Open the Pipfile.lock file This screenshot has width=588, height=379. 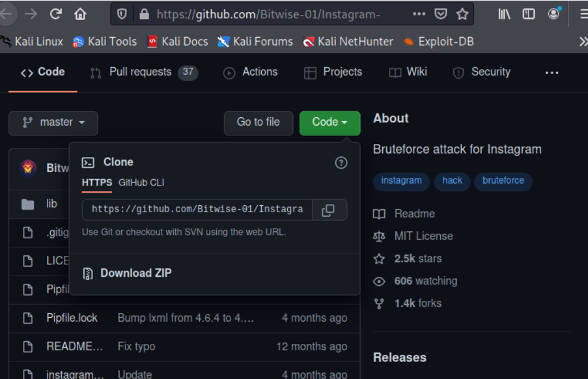[x=72, y=318]
